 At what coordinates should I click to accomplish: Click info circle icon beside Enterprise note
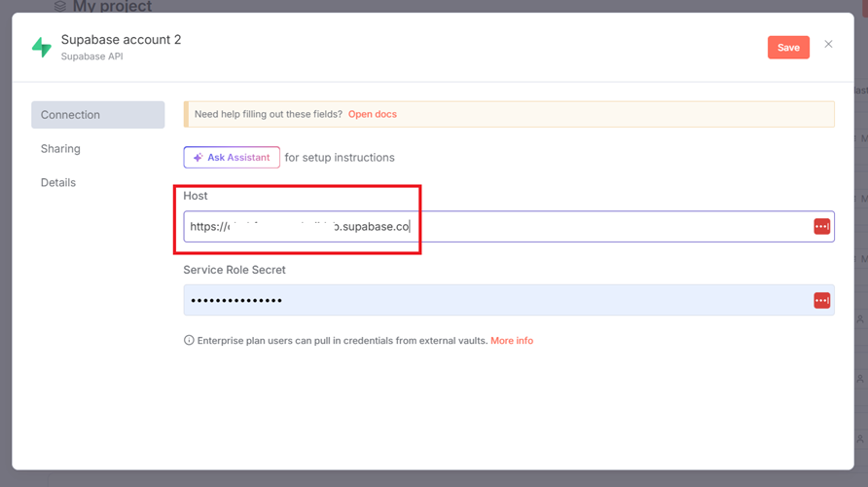pos(189,341)
